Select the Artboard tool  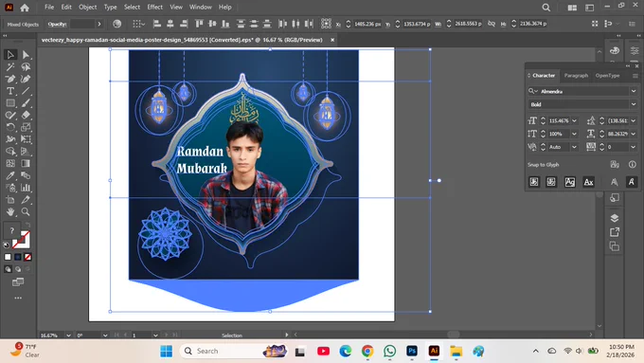point(10,200)
